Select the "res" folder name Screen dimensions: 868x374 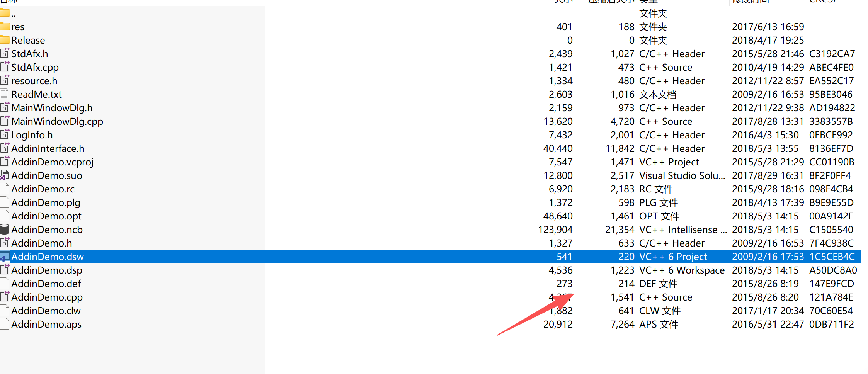(18, 27)
